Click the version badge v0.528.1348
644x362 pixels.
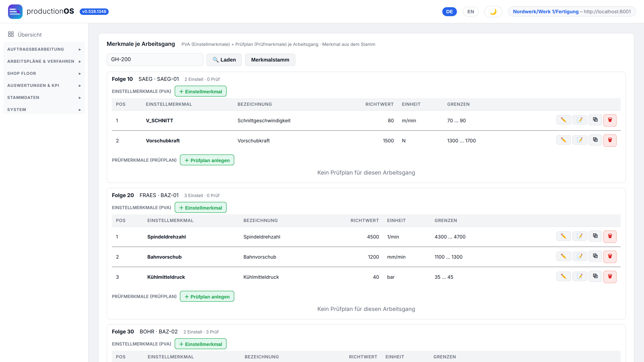click(x=94, y=11)
